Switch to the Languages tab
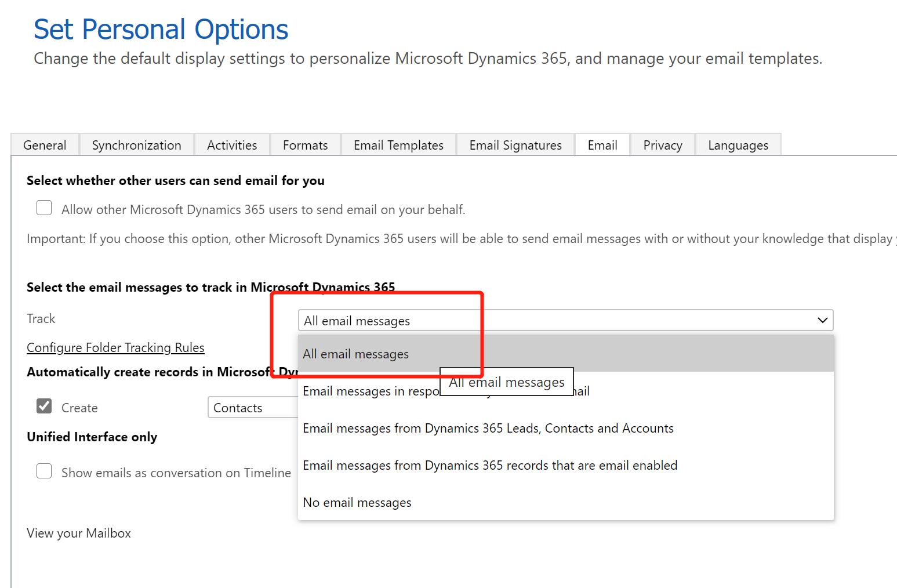Image resolution: width=897 pixels, height=588 pixels. coord(738,145)
